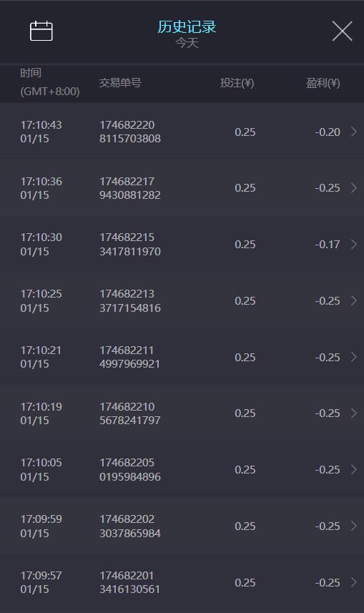Click chevron beside 17:10:05 record
The height and width of the screenshot is (613, 364).
pyautogui.click(x=353, y=469)
